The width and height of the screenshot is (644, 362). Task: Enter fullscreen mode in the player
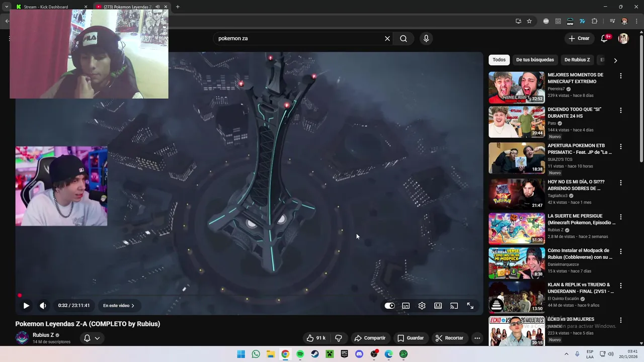click(x=470, y=306)
